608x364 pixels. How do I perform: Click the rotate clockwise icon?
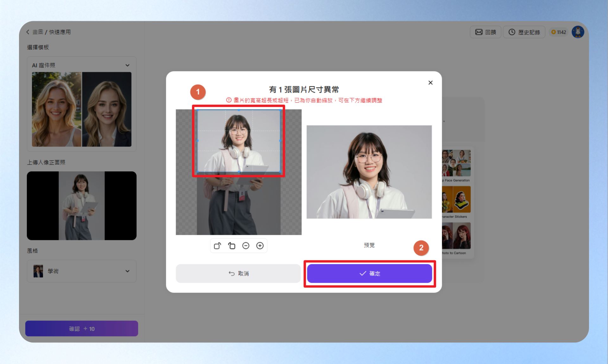(x=217, y=246)
